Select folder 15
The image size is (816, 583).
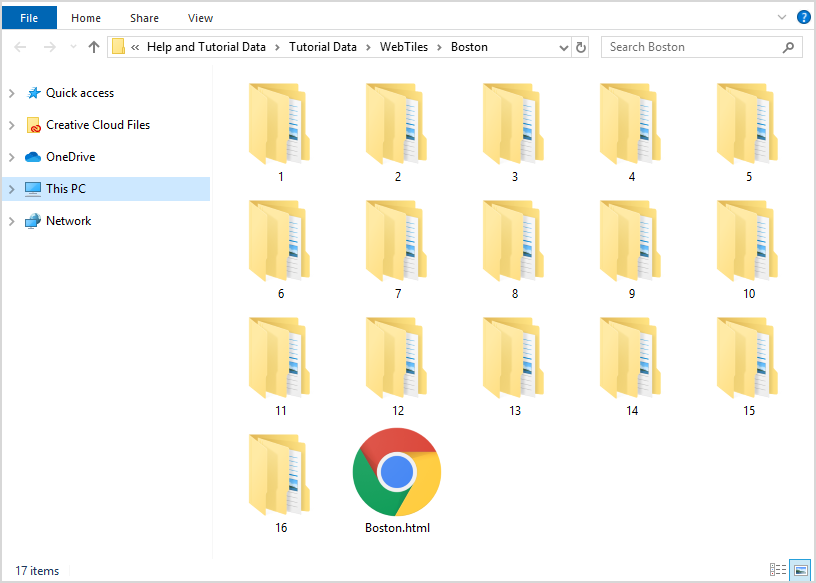748,358
